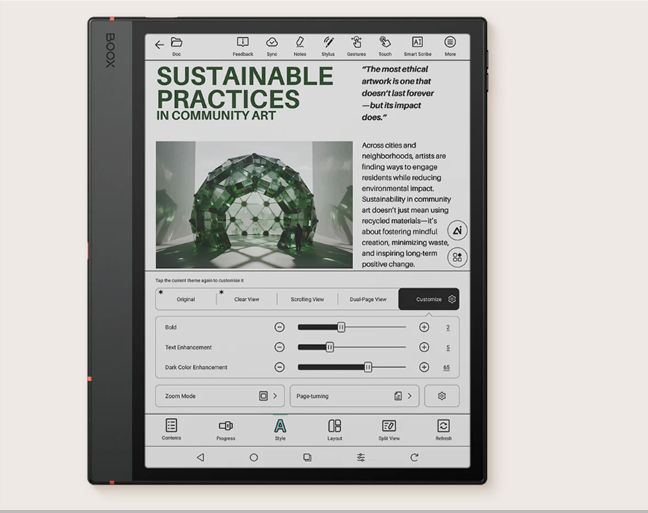Click the Dark Color Enhancement slider handle
This screenshot has width=648, height=513.
pos(368,367)
